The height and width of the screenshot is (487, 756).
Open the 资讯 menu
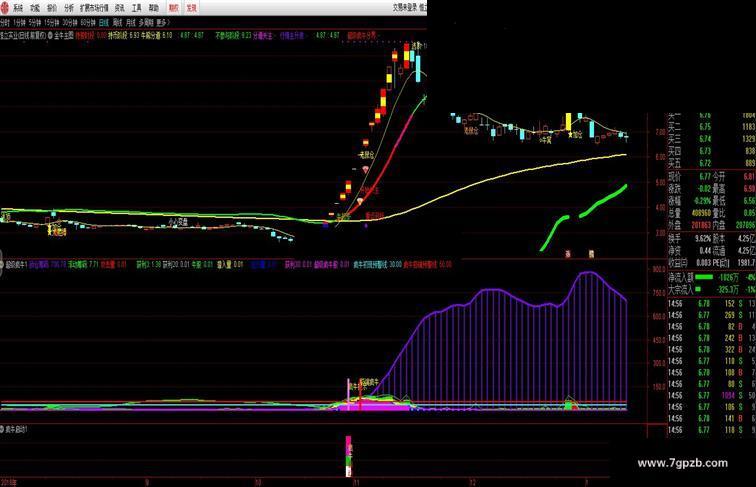119,8
